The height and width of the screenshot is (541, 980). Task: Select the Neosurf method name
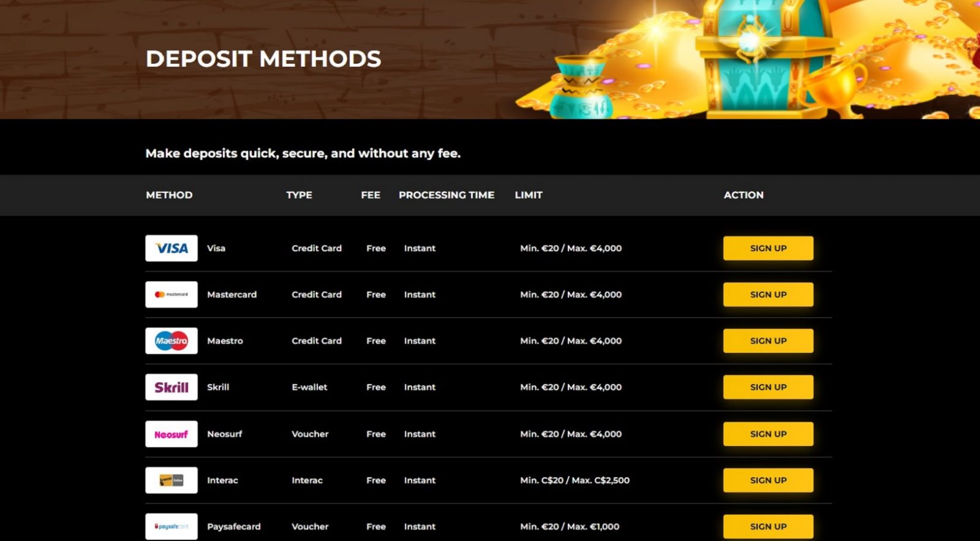[224, 434]
